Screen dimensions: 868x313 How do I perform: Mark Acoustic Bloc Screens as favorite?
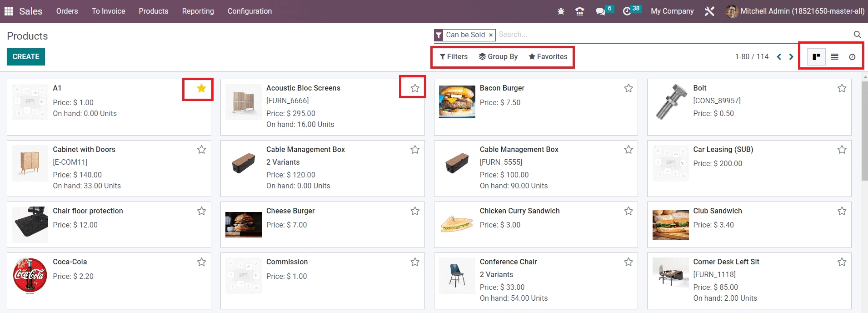coord(415,88)
